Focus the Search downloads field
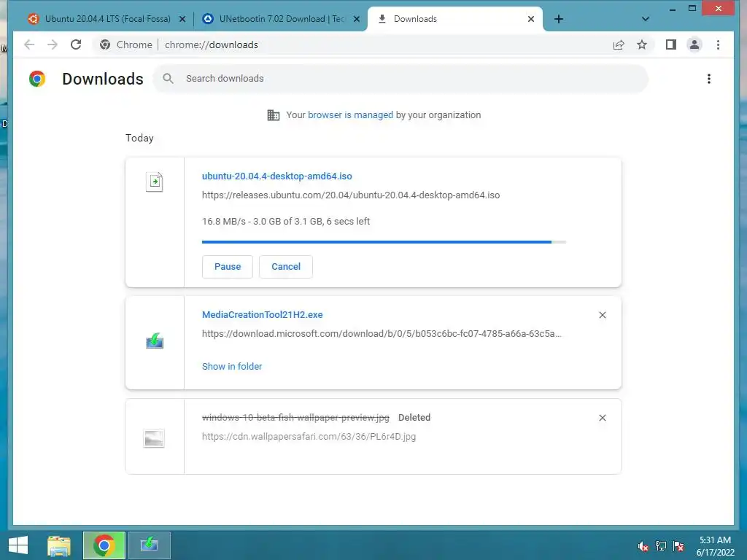The image size is (747, 560). (400, 79)
